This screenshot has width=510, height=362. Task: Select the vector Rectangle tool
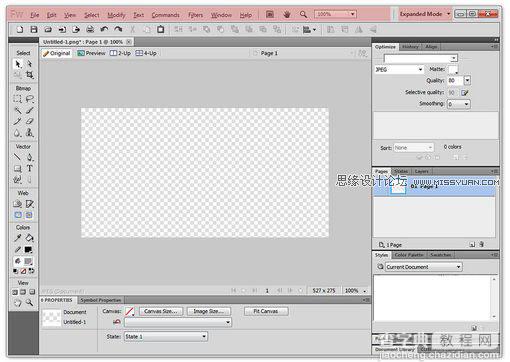pyautogui.click(x=18, y=168)
